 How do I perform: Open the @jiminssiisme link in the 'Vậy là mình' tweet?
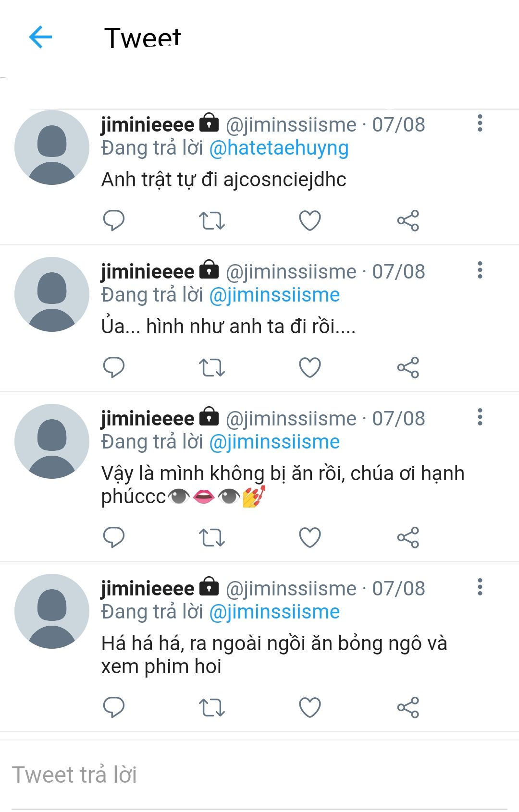point(274,442)
